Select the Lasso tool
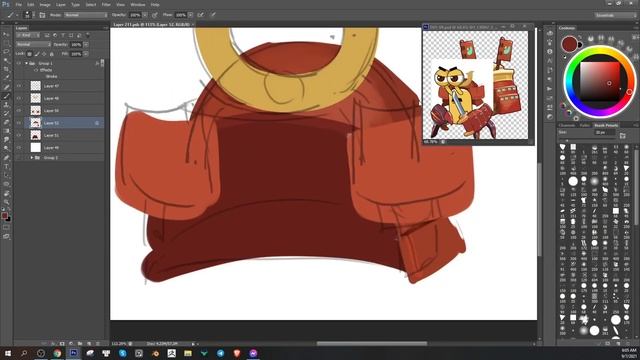 tap(6, 52)
